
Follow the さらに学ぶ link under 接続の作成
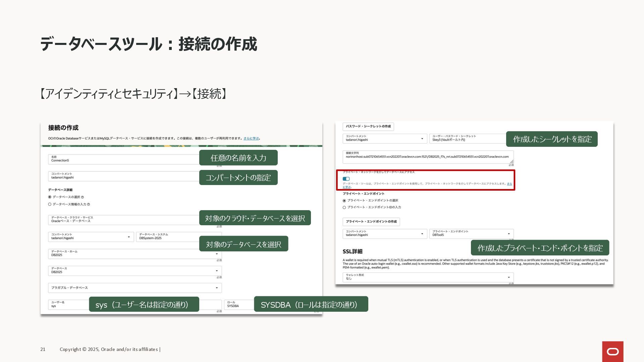(251, 138)
